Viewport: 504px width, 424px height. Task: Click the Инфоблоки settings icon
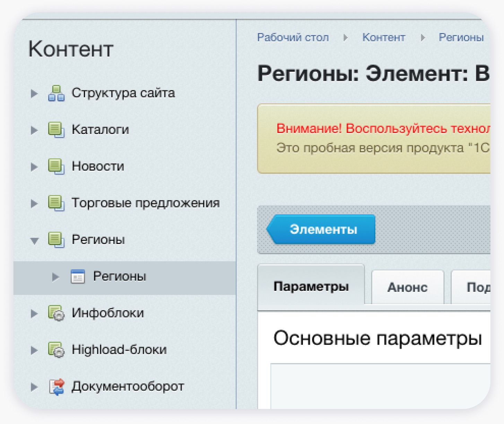(x=56, y=313)
